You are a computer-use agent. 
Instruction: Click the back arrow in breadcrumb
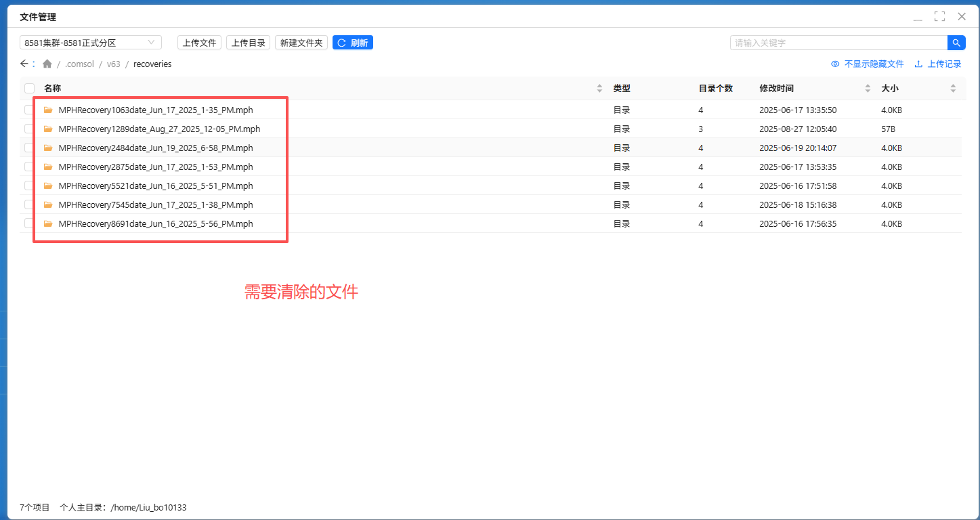[24, 64]
